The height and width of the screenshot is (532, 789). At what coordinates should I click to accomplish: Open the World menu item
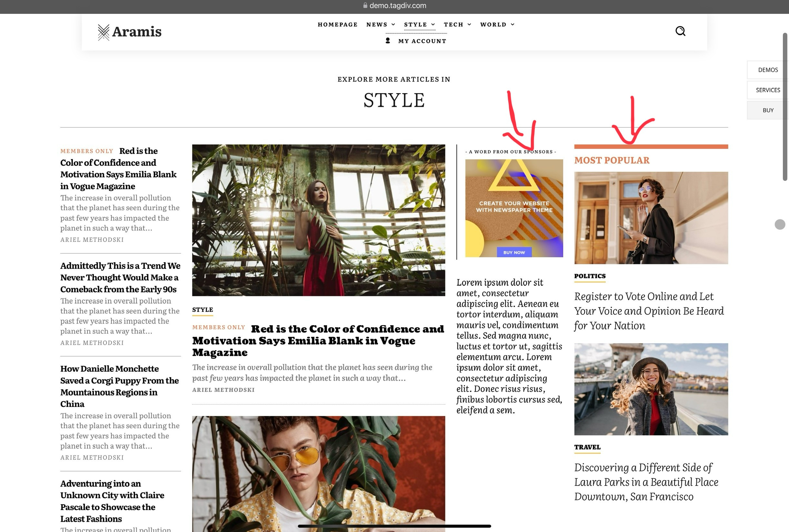click(493, 25)
